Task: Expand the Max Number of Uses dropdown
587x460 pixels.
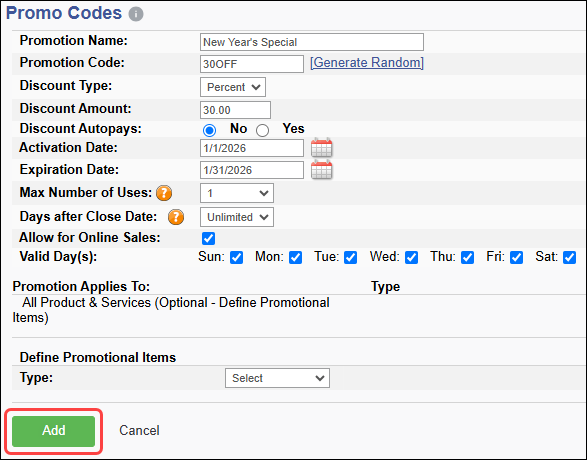Action: coord(237,193)
